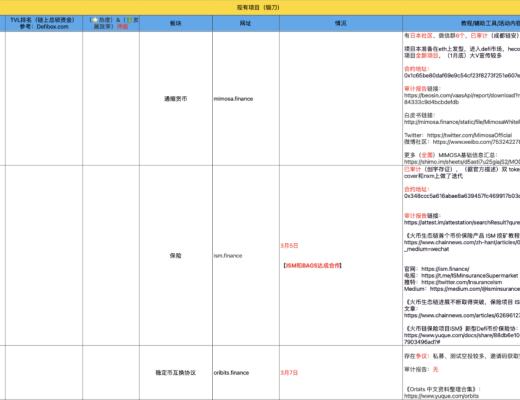Open the medium.com ISM insurance link
Viewport: 520px width, 400px height.
pyautogui.click(x=475, y=289)
